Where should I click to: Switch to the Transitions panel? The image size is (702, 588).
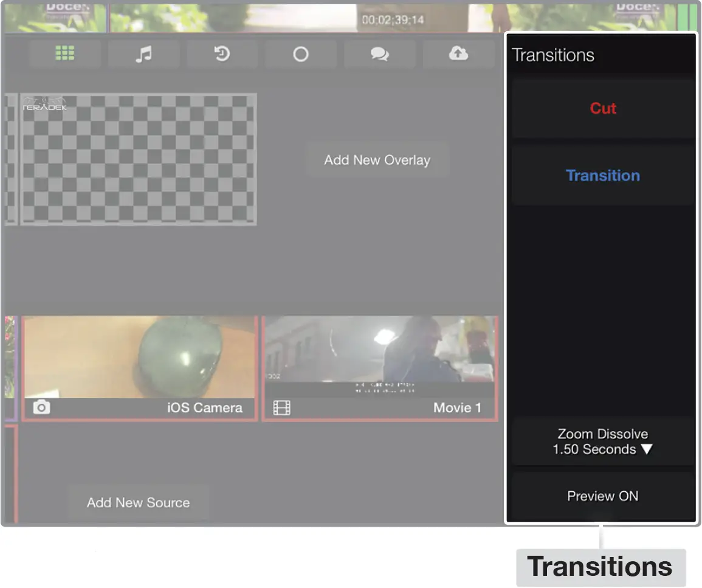coord(553,55)
